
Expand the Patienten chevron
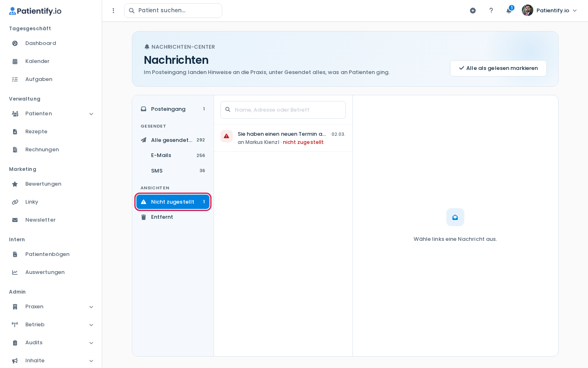pyautogui.click(x=91, y=114)
